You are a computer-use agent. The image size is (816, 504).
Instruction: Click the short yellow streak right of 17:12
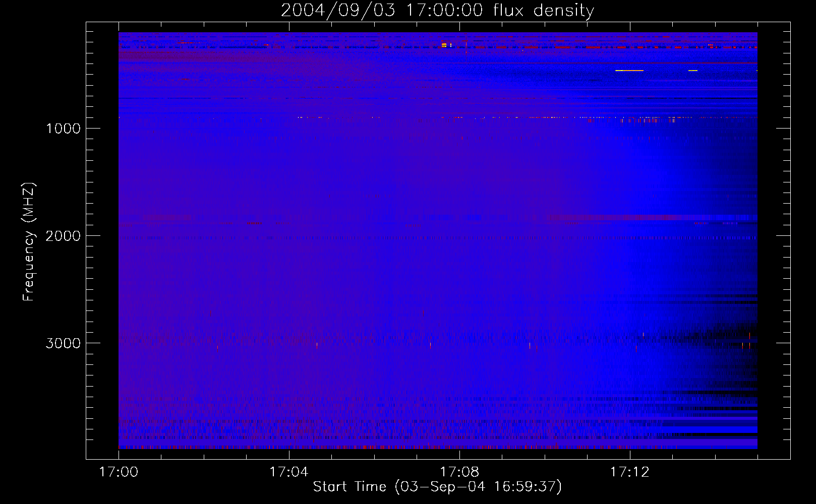pyautogui.click(x=692, y=71)
